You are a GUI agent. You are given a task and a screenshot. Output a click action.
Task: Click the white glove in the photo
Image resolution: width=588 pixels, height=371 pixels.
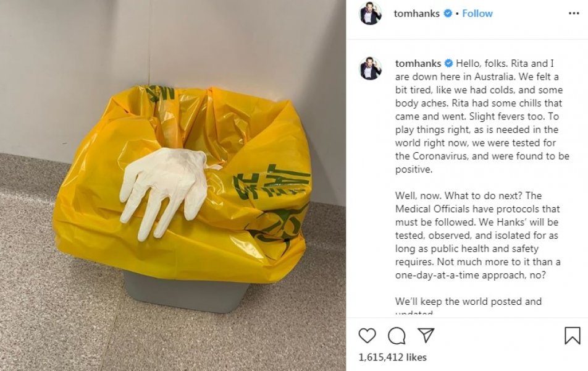pos(164,191)
